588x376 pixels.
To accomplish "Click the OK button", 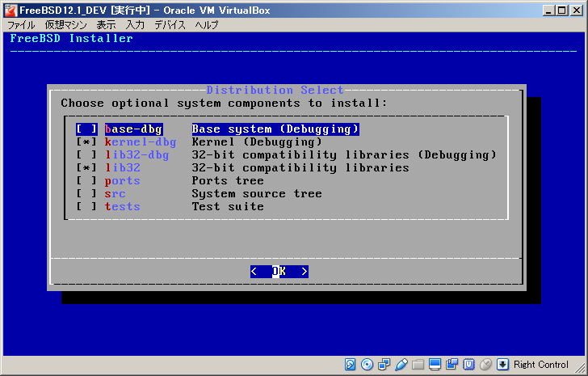I will [279, 272].
